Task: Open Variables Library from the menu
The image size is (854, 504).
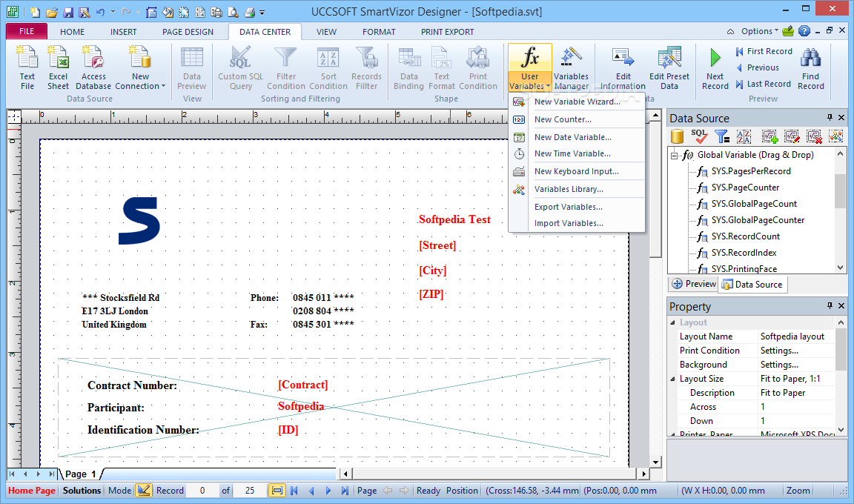Action: [577, 189]
